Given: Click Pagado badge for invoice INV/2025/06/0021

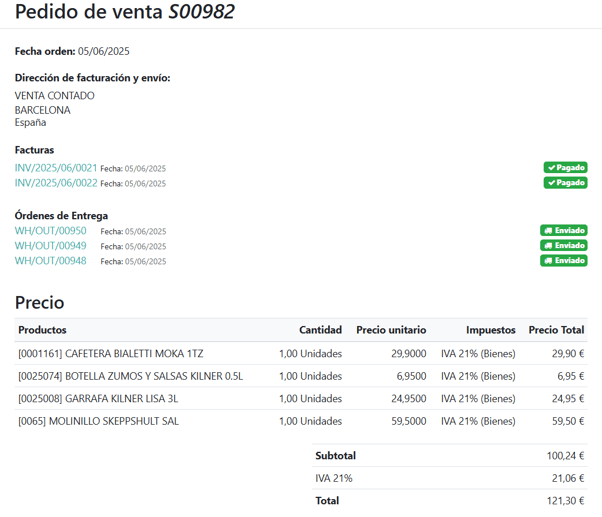Looking at the screenshot, I should [565, 168].
